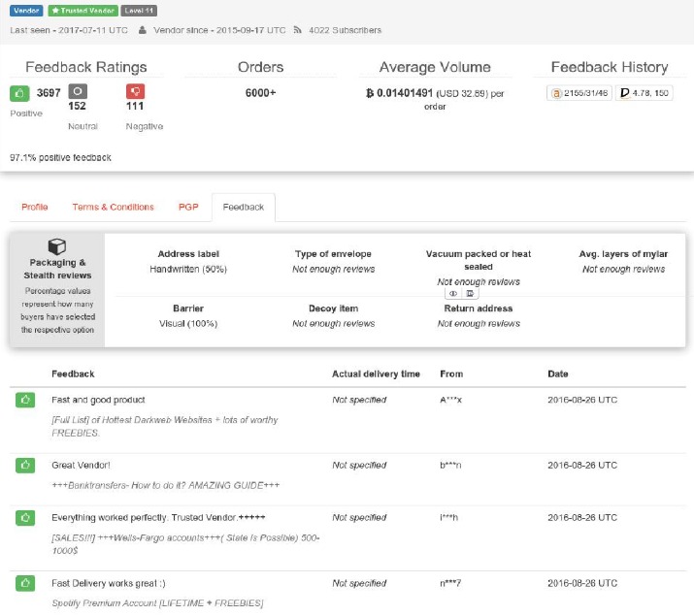Click the Visual (100%) barrier value

coord(188,323)
